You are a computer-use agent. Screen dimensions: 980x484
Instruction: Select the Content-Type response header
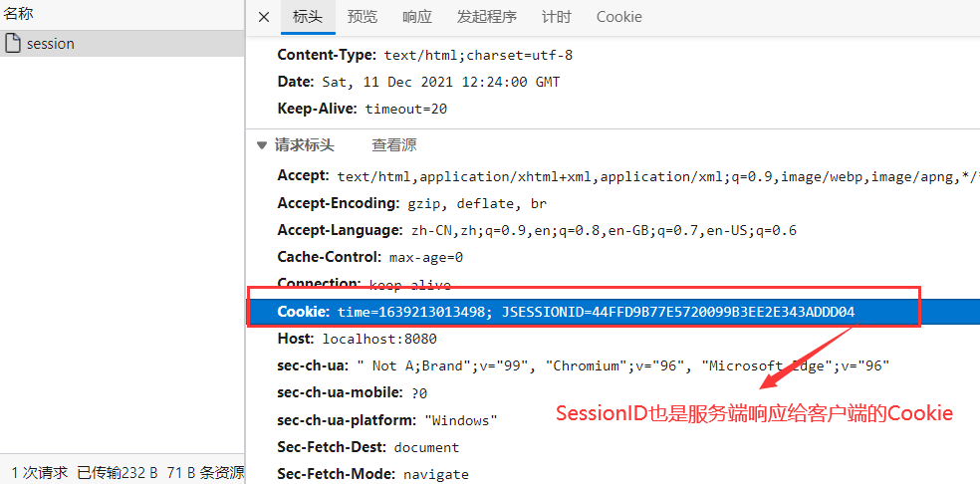(424, 55)
